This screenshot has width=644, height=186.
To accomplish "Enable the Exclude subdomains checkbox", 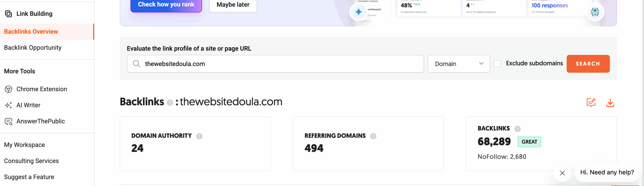I will [x=497, y=64].
